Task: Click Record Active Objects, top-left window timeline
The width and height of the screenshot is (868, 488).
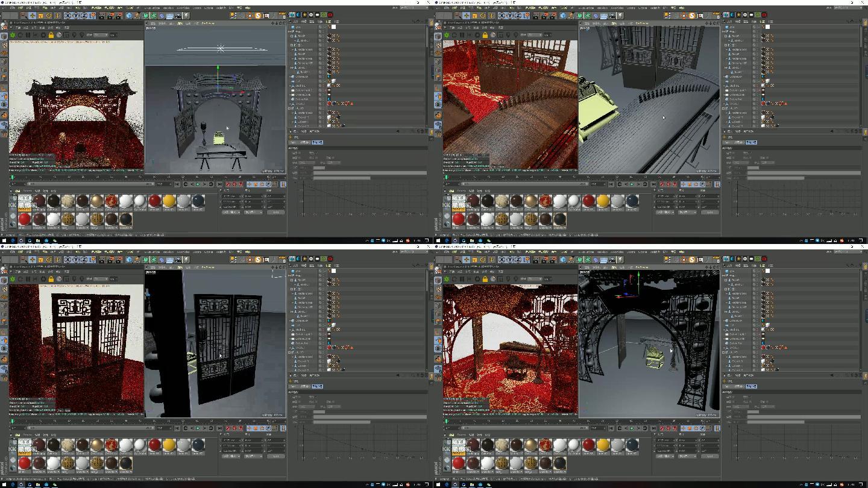Action: (x=228, y=184)
